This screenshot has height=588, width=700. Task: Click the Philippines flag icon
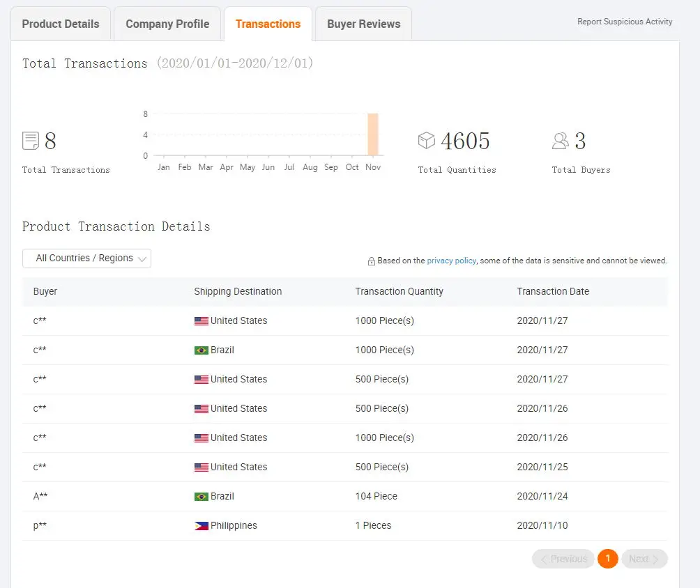[201, 526]
